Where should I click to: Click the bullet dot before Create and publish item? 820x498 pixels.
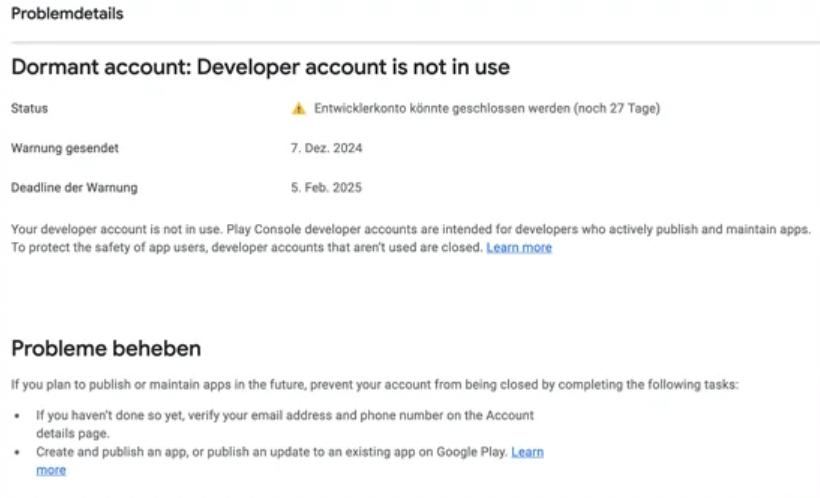click(x=18, y=452)
